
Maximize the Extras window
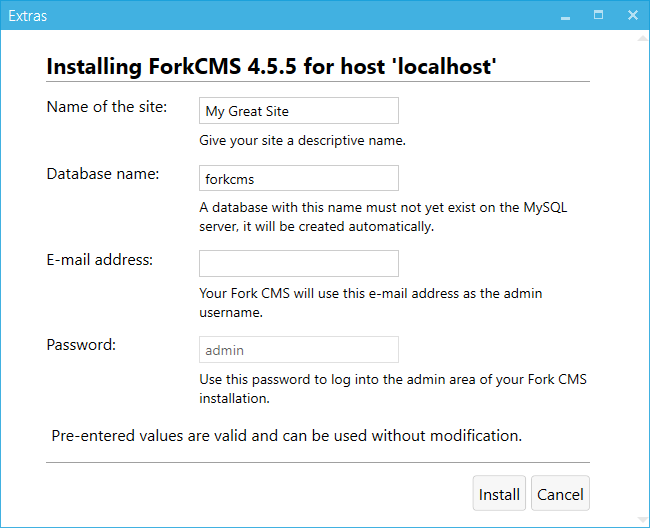tap(598, 15)
